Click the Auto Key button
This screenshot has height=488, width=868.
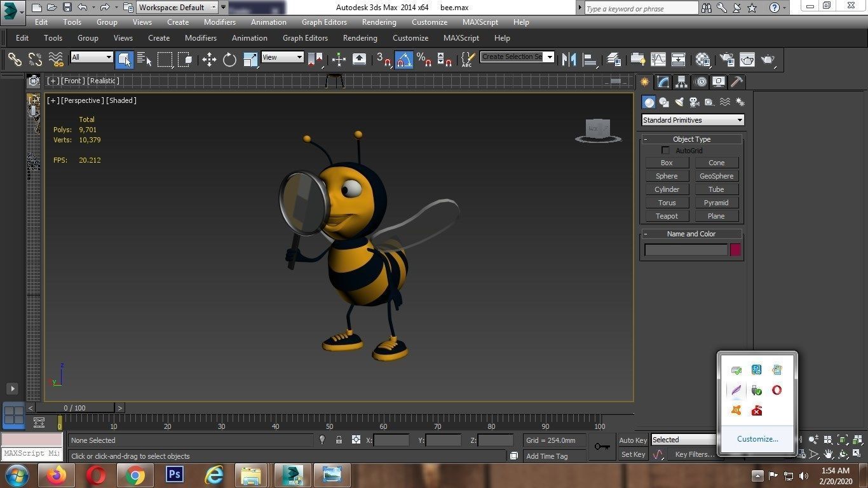(x=633, y=440)
